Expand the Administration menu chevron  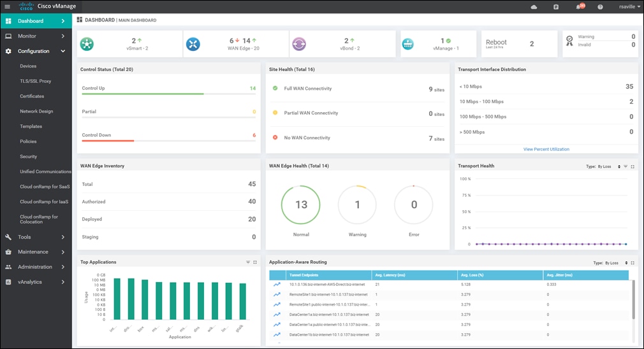pyautogui.click(x=63, y=267)
